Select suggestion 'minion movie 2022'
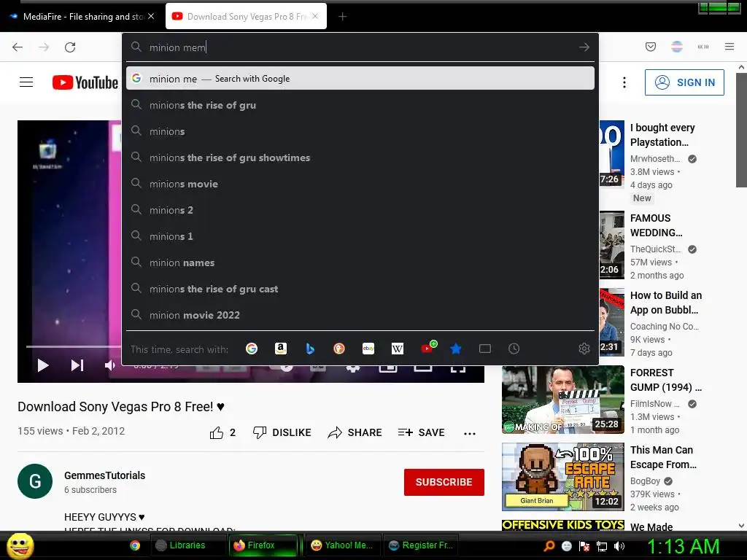747x560 pixels. click(360, 315)
